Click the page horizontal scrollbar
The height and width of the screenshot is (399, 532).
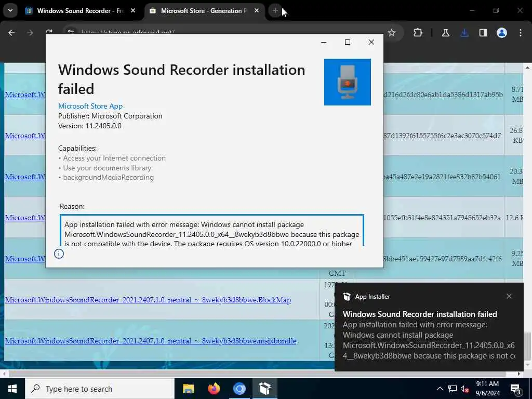[257, 374]
